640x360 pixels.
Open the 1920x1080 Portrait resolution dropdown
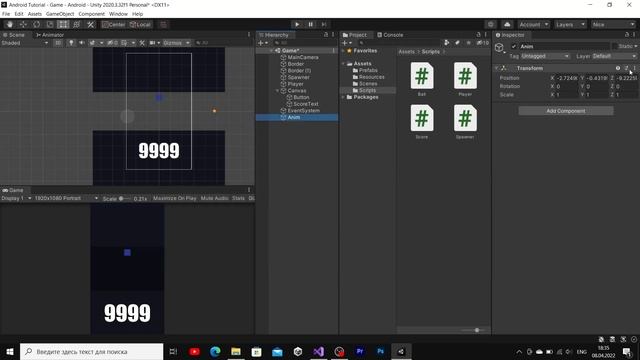tap(67, 198)
